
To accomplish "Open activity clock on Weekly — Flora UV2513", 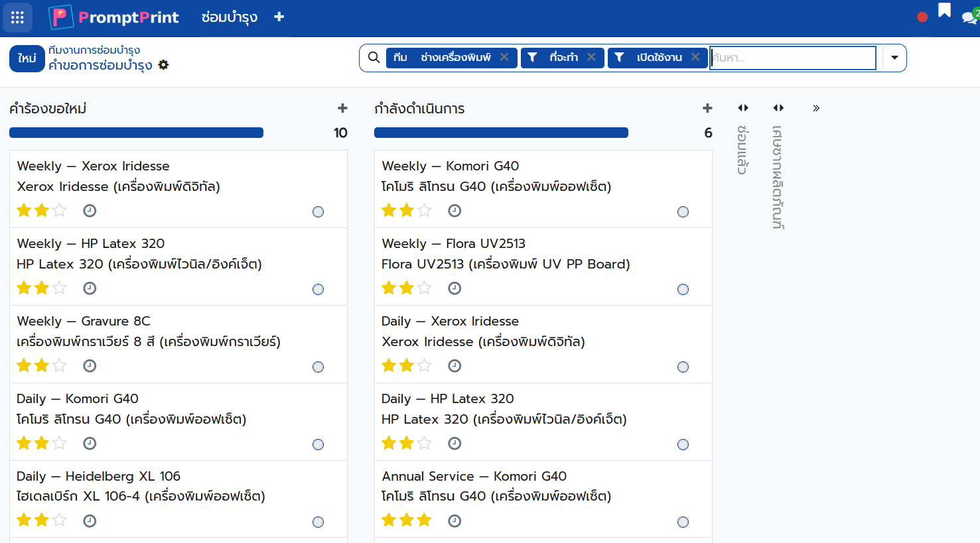I will pos(455,288).
